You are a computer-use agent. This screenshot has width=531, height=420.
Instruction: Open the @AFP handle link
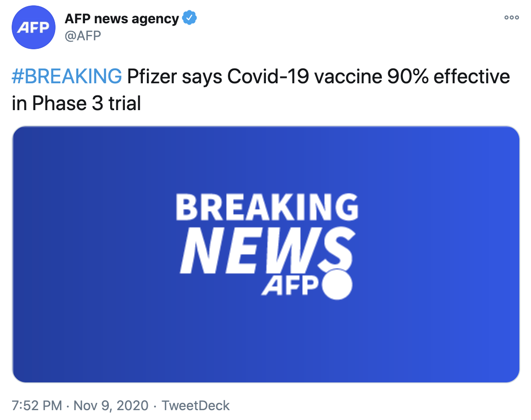click(x=83, y=35)
